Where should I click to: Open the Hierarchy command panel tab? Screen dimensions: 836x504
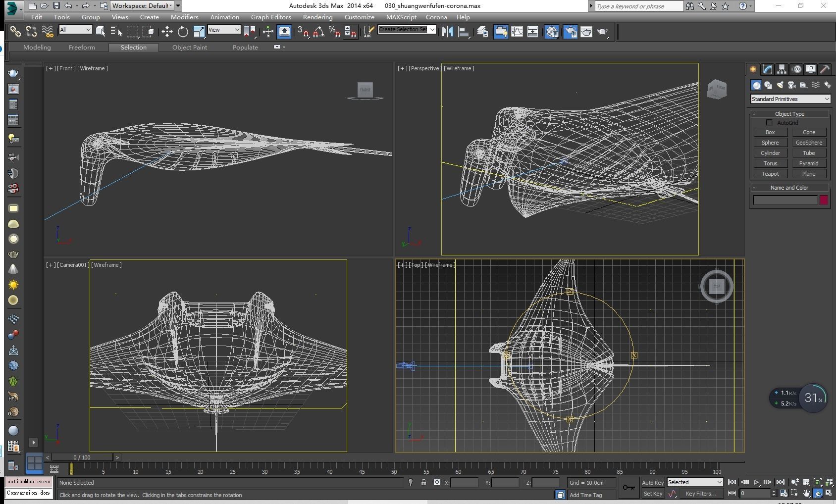click(x=782, y=69)
